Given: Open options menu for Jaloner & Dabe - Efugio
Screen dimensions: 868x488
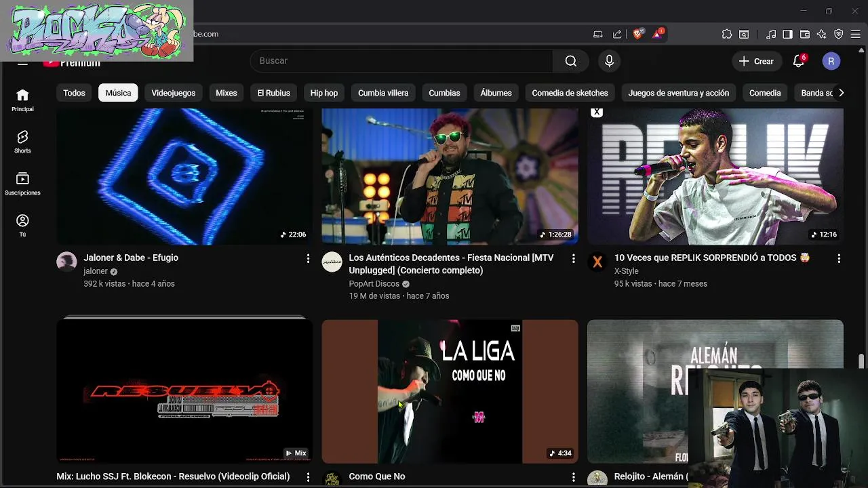Looking at the screenshot, I should [308, 259].
